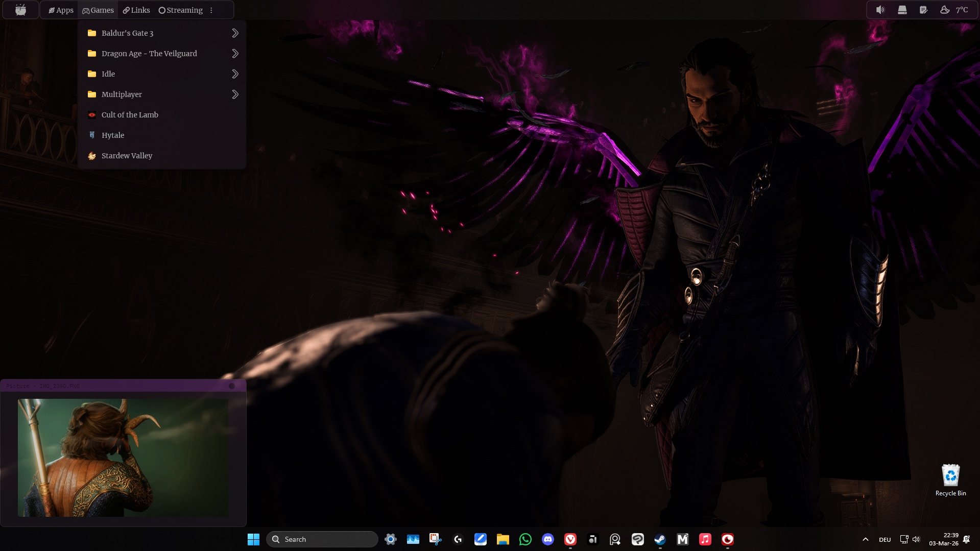Open Vivaldi browser from the taskbar
The image size is (980, 551).
[x=570, y=539]
